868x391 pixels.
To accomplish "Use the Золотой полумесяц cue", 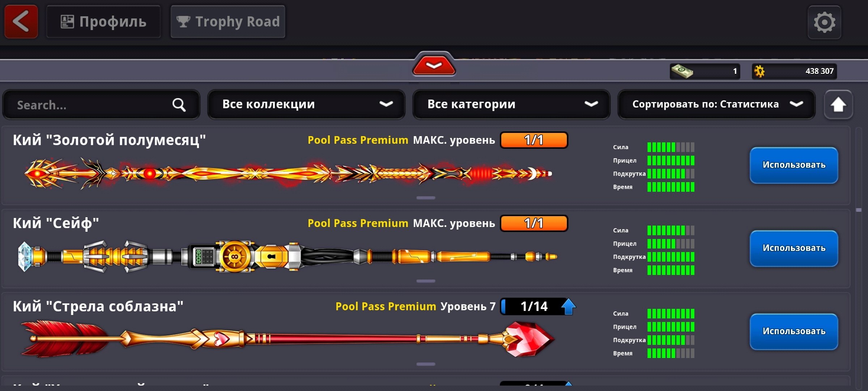I will pos(794,165).
